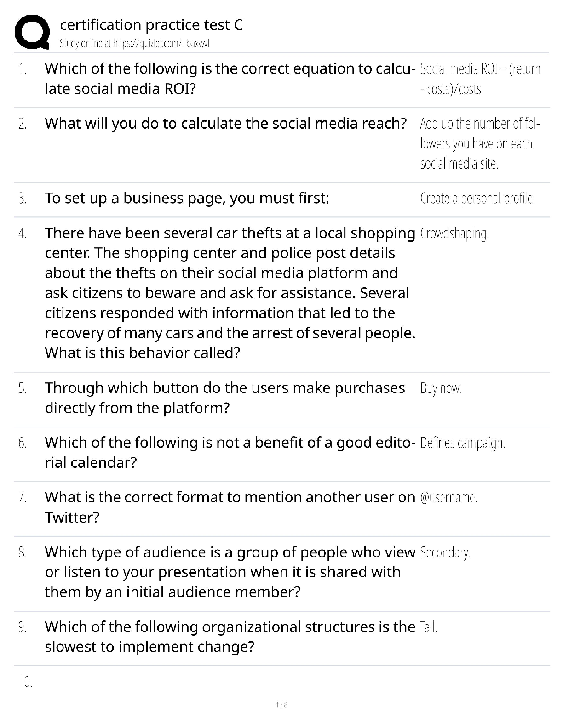The image size is (563, 728).
Task: Click the answer 'Social media ROI = (return - costs)/costs'
Action: click(480, 79)
